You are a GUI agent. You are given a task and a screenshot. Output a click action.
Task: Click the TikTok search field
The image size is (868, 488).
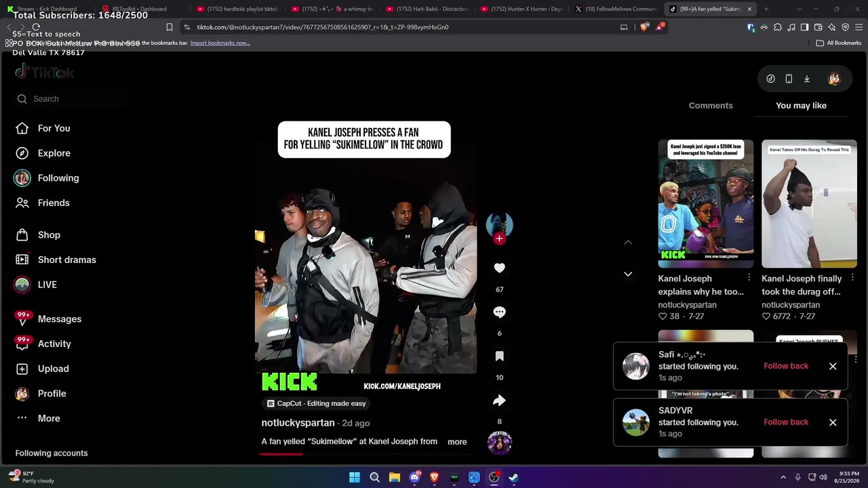tap(71, 99)
